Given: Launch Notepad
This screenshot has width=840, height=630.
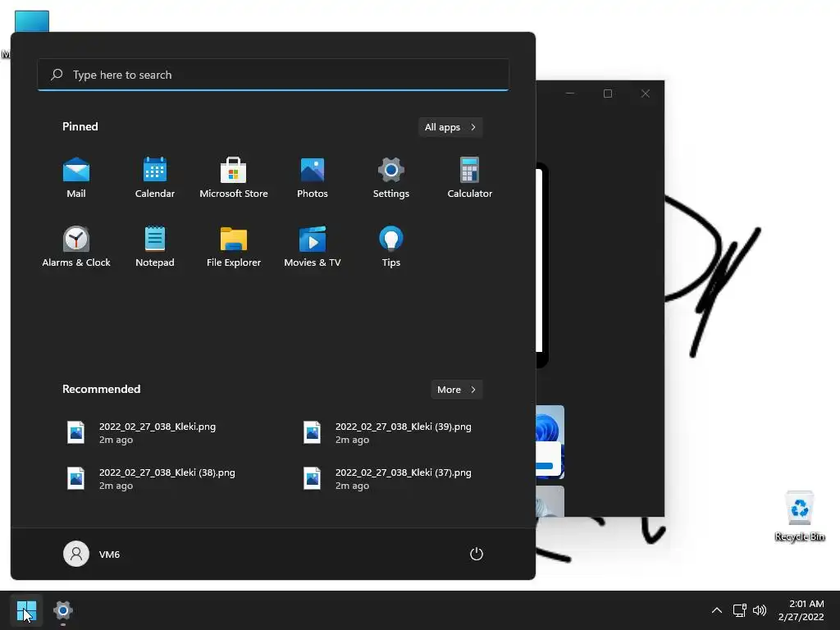Looking at the screenshot, I should pyautogui.click(x=155, y=246).
